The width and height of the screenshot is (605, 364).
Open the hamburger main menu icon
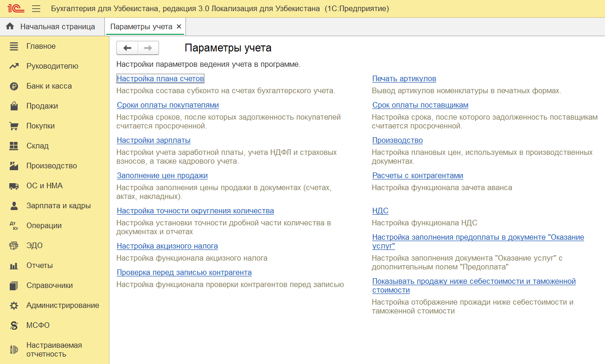tap(36, 9)
